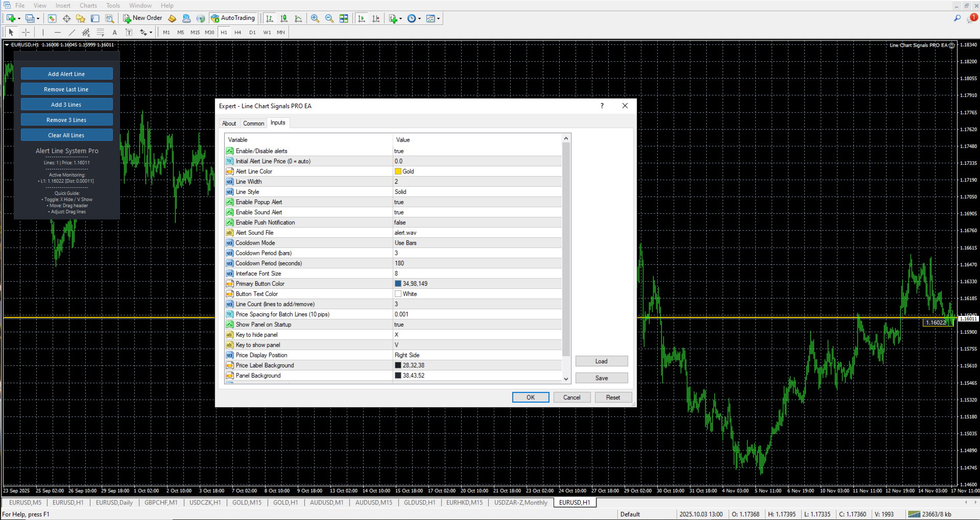The height and width of the screenshot is (520, 980).
Task: Open the Tools menu
Action: click(113, 6)
